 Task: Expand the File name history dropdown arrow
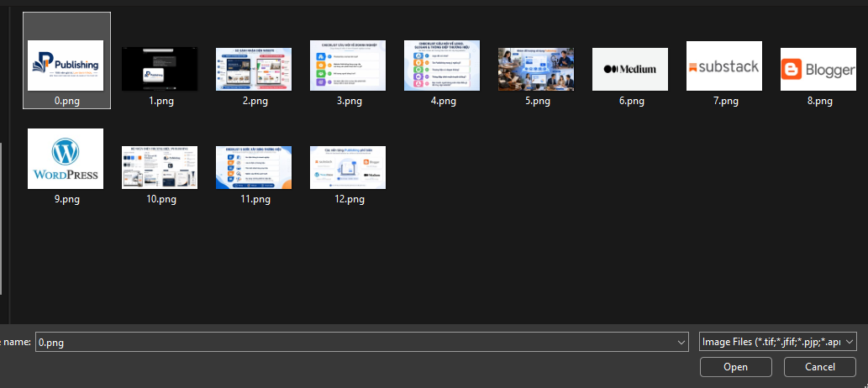pos(681,343)
